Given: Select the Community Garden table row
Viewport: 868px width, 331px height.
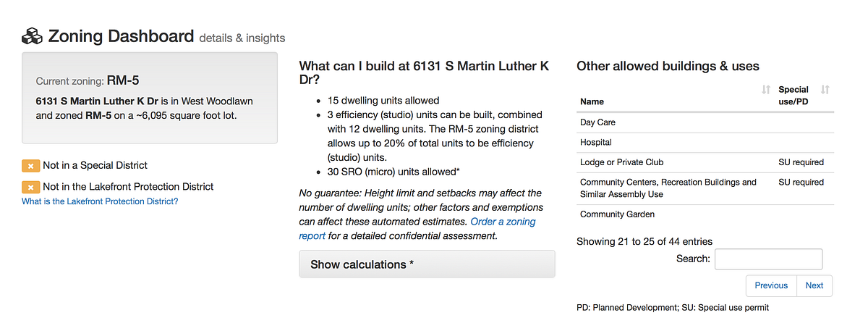Looking at the screenshot, I should pyautogui.click(x=705, y=214).
